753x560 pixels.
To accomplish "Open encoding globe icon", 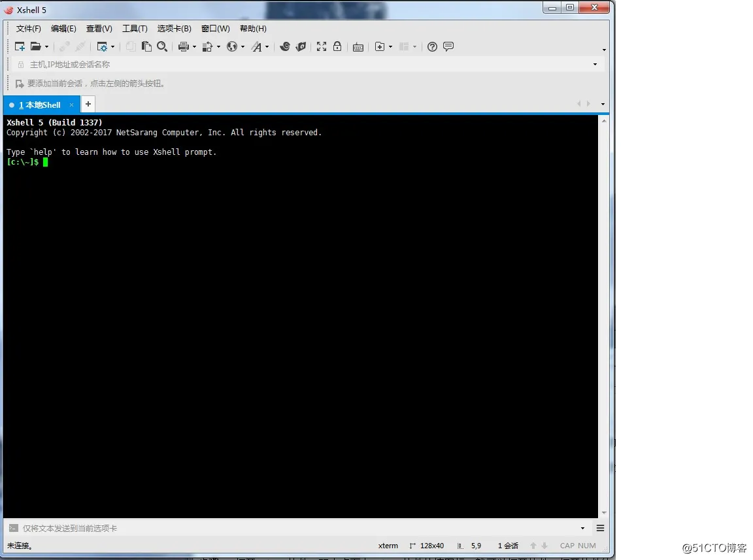I will tap(232, 46).
